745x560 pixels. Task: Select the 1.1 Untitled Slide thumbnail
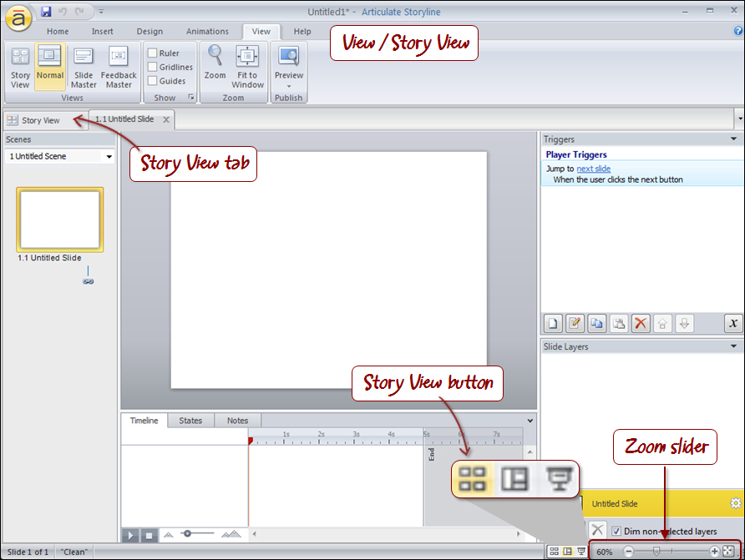60,219
